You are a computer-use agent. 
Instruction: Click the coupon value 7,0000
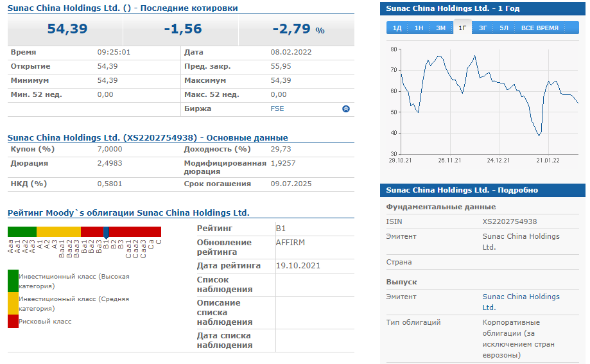click(110, 149)
